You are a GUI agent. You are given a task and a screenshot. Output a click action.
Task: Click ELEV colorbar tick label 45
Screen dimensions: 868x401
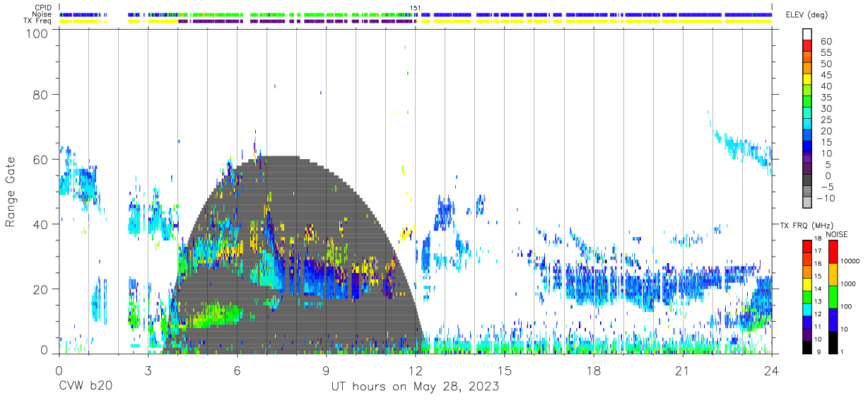pyautogui.click(x=826, y=76)
